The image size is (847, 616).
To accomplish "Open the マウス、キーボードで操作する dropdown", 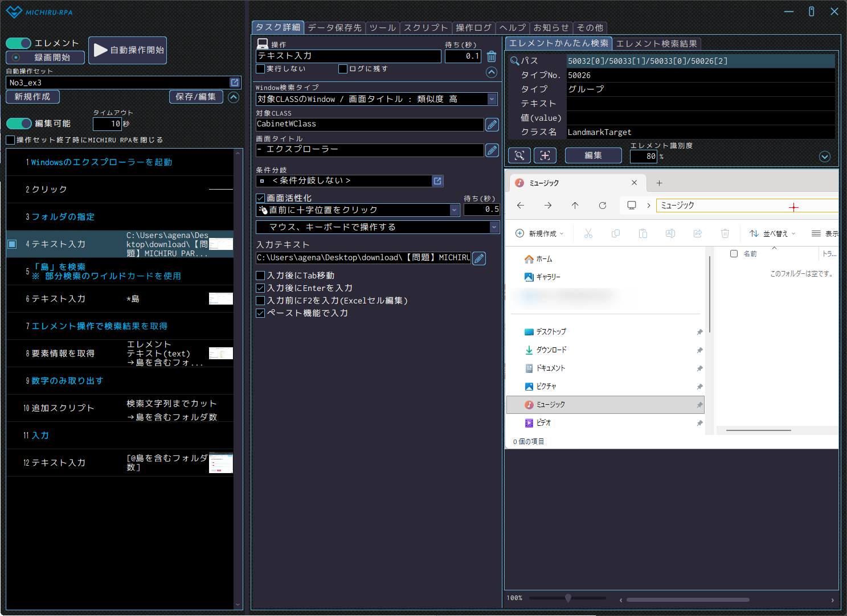I will coord(493,227).
